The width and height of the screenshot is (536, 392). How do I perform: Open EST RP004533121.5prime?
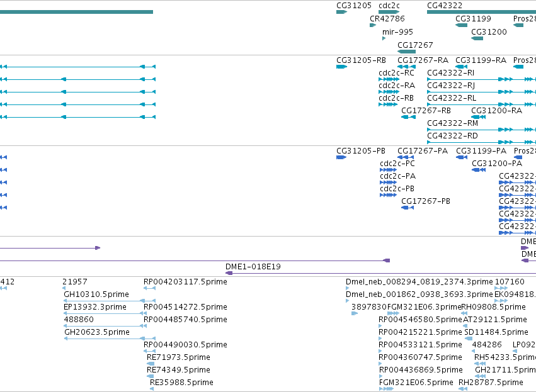tap(421, 345)
